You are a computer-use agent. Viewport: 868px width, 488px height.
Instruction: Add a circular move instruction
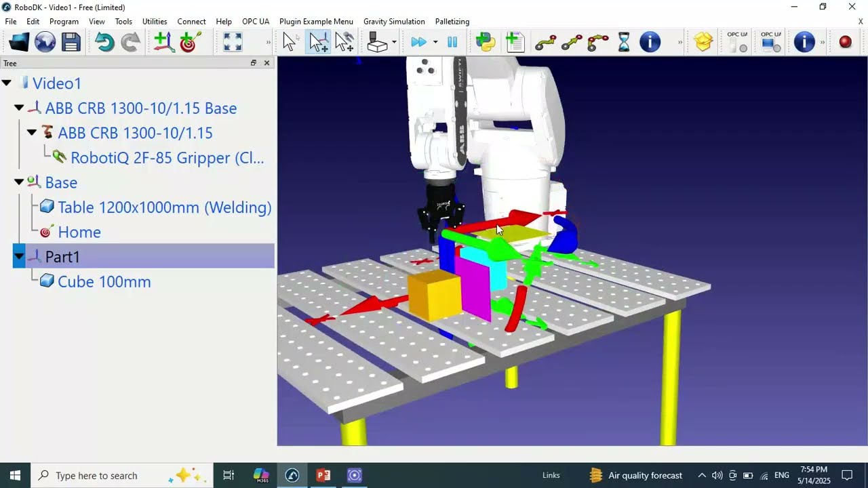point(597,43)
